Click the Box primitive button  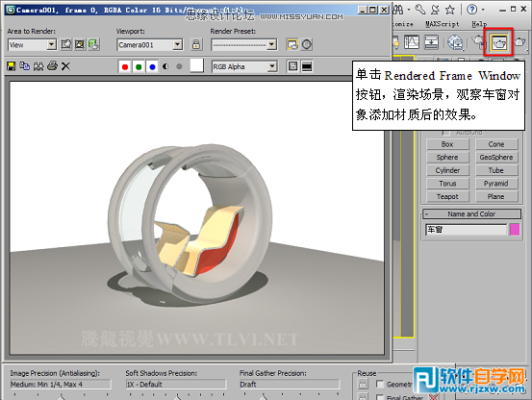447,144
